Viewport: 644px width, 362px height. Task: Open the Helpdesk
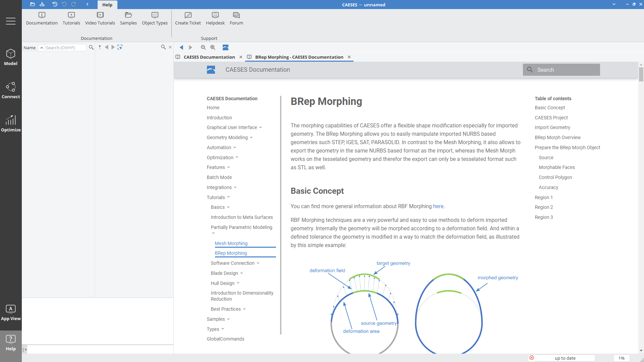pyautogui.click(x=215, y=19)
